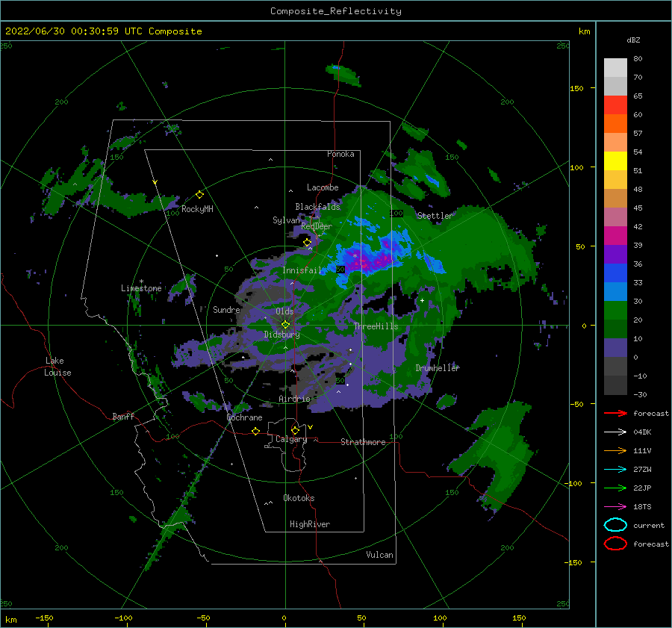This screenshot has height=628, width=672.
Task: Click the Olds city label
Action: [284, 311]
